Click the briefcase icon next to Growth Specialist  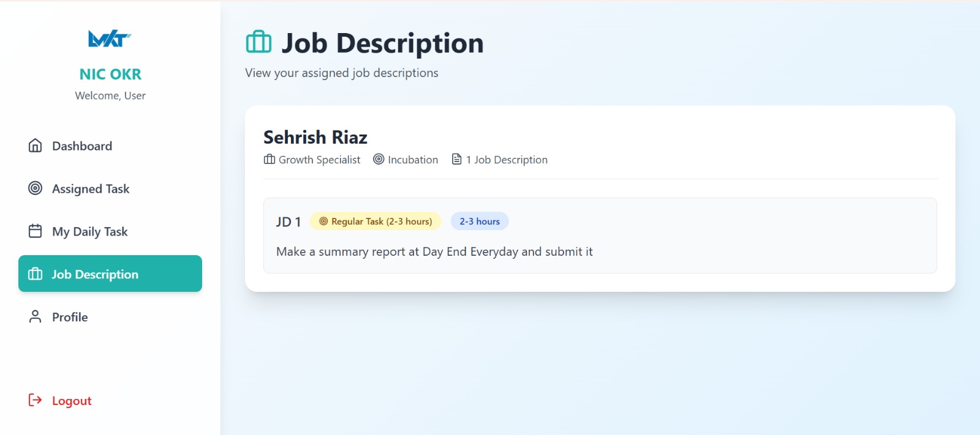pyautogui.click(x=268, y=159)
